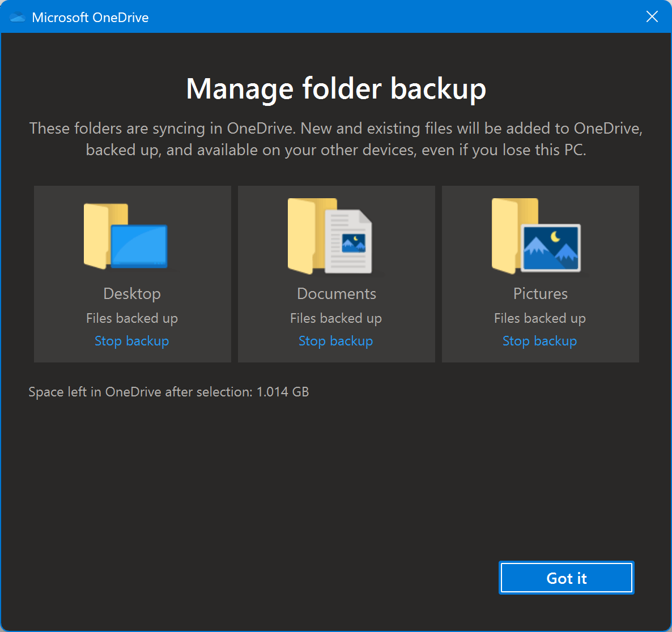
Task: Click the Manage folder backup heading
Action: (x=336, y=88)
